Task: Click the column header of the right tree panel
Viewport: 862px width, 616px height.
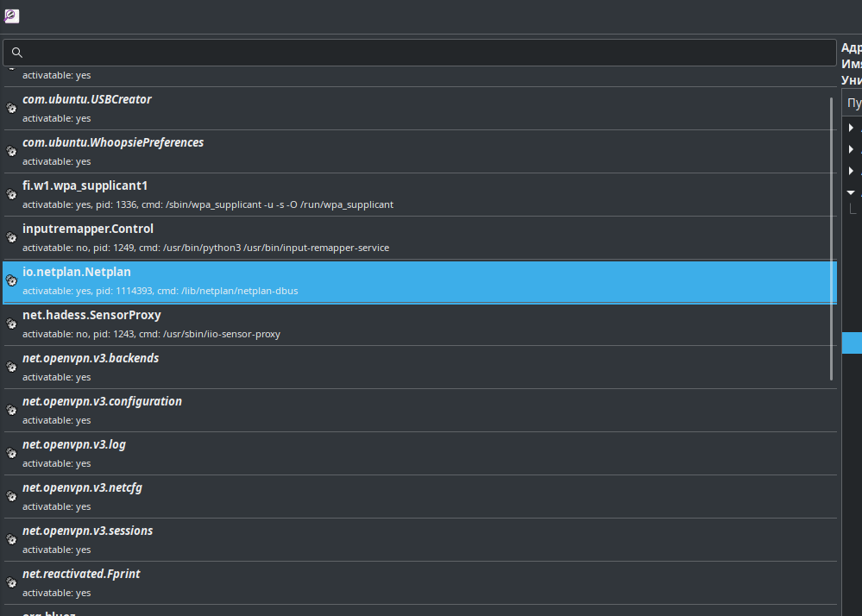Action: click(x=853, y=104)
